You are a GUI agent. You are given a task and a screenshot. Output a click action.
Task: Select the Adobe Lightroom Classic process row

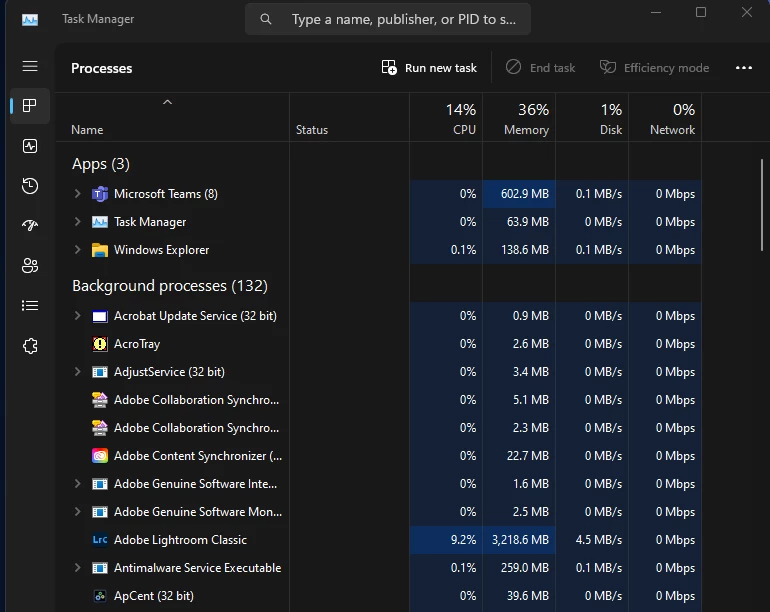[x=379, y=540]
